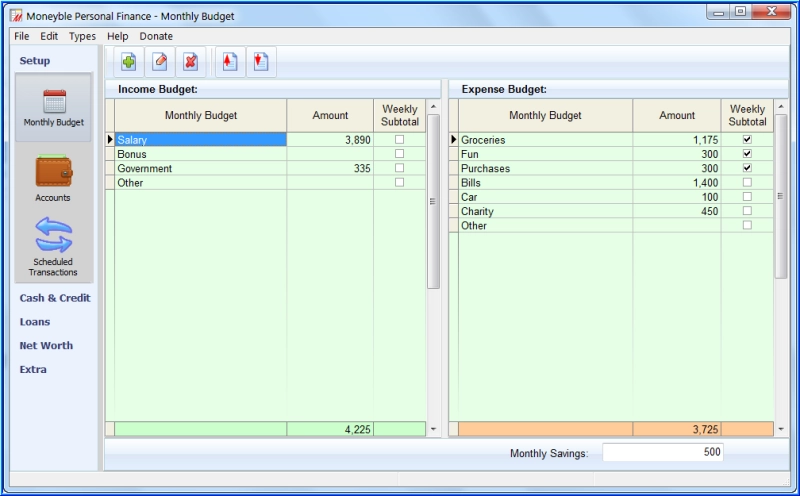Expand the Cash & Credit section
800x496 pixels.
click(x=55, y=298)
